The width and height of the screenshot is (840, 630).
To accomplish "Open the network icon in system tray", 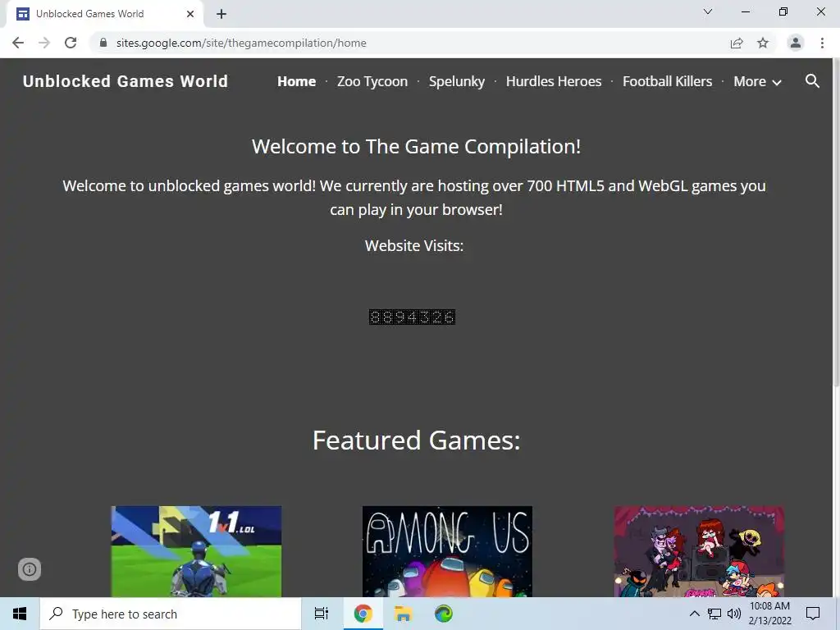I will 714,614.
